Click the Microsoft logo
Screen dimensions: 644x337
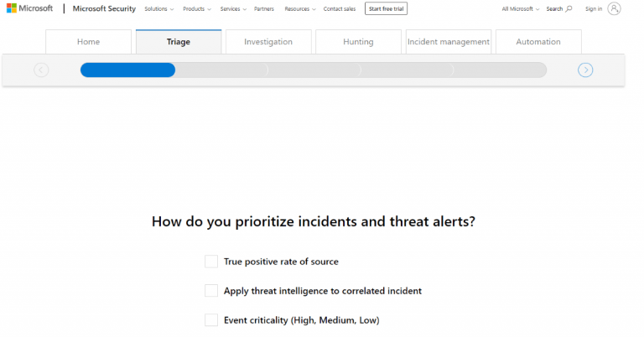28,8
